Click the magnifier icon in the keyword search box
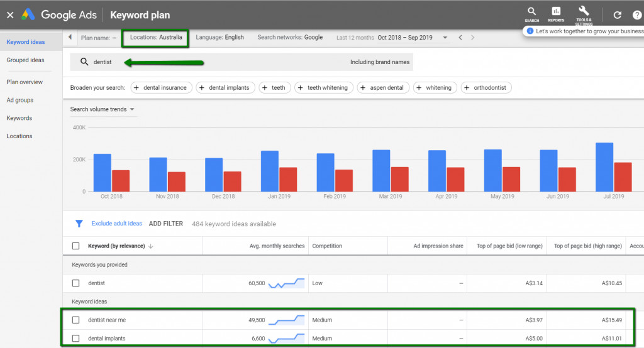Image resolution: width=644 pixels, height=348 pixels. pos(84,62)
